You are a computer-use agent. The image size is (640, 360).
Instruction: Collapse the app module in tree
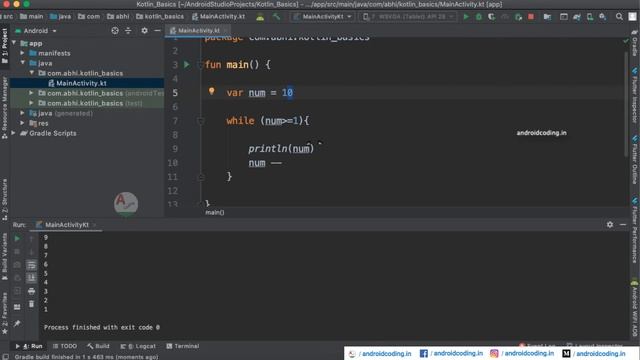14,43
